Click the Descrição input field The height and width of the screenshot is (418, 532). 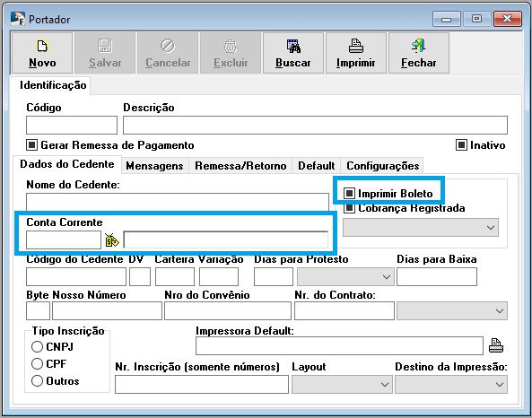click(315, 126)
